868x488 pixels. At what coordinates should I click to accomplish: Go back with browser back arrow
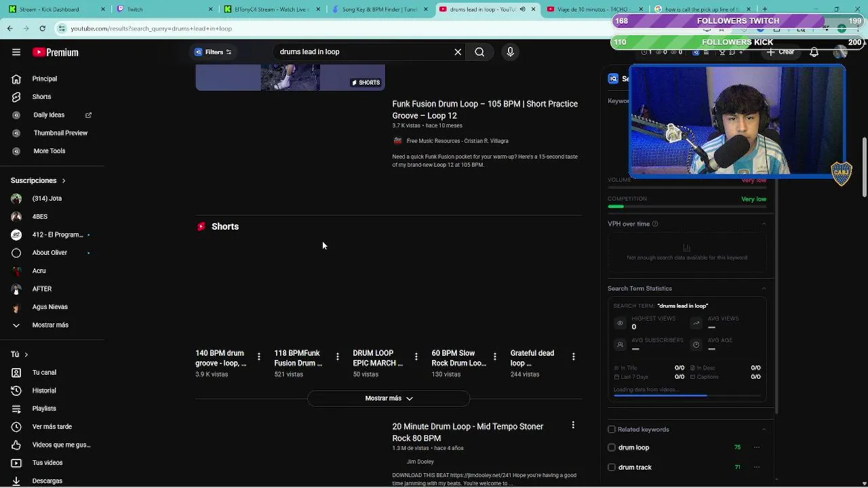(10, 28)
